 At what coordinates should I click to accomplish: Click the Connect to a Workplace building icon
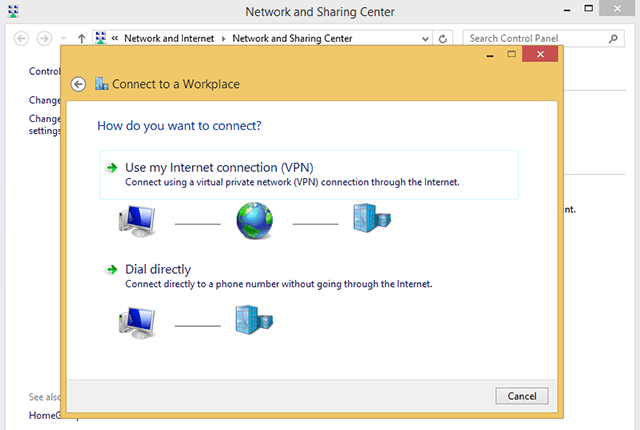pyautogui.click(x=101, y=84)
